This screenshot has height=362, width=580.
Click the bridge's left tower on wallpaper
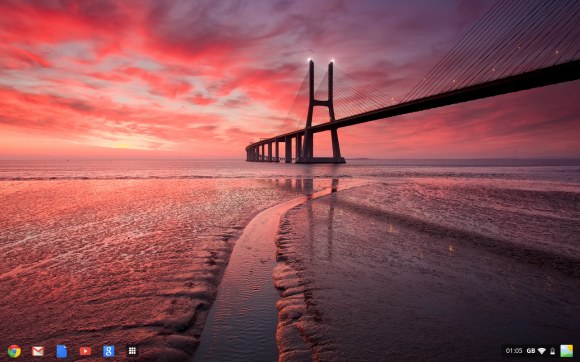pyautogui.click(x=310, y=111)
